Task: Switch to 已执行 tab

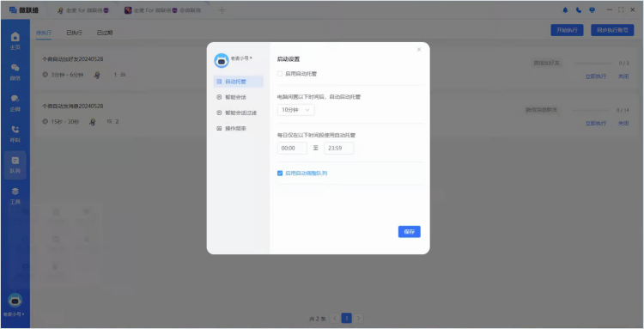Action: (75, 33)
